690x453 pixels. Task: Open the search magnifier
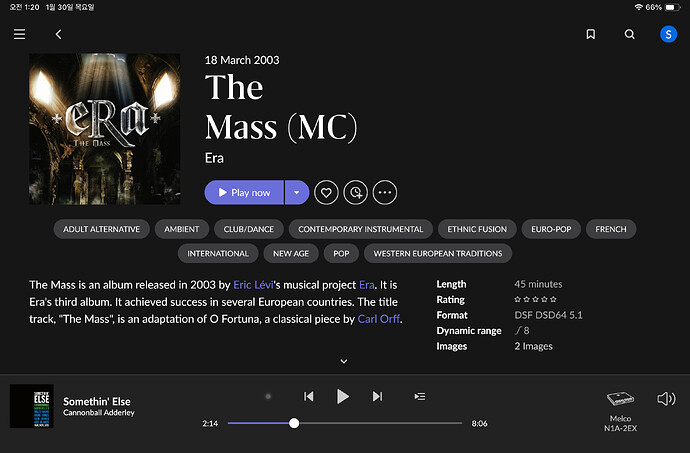pyautogui.click(x=630, y=34)
